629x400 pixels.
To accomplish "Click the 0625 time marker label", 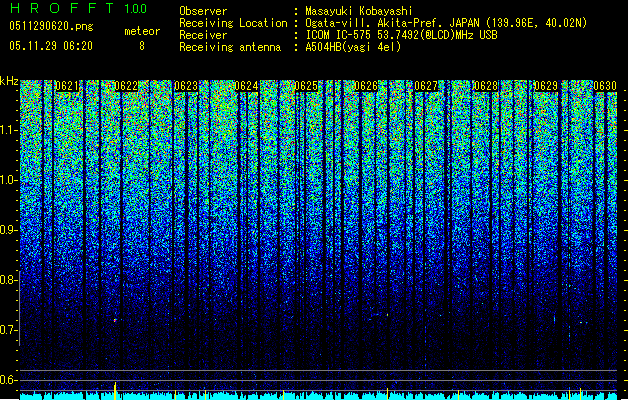I will pos(306,86).
